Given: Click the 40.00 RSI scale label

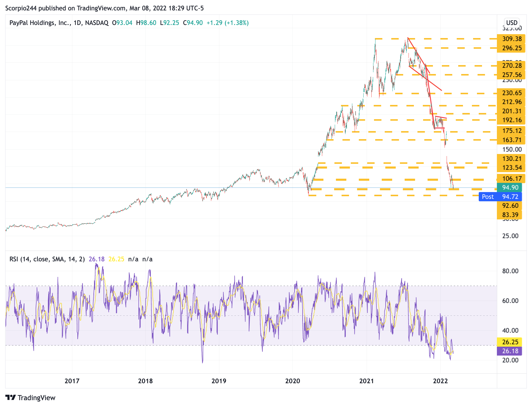Looking at the screenshot, I should (x=510, y=331).
